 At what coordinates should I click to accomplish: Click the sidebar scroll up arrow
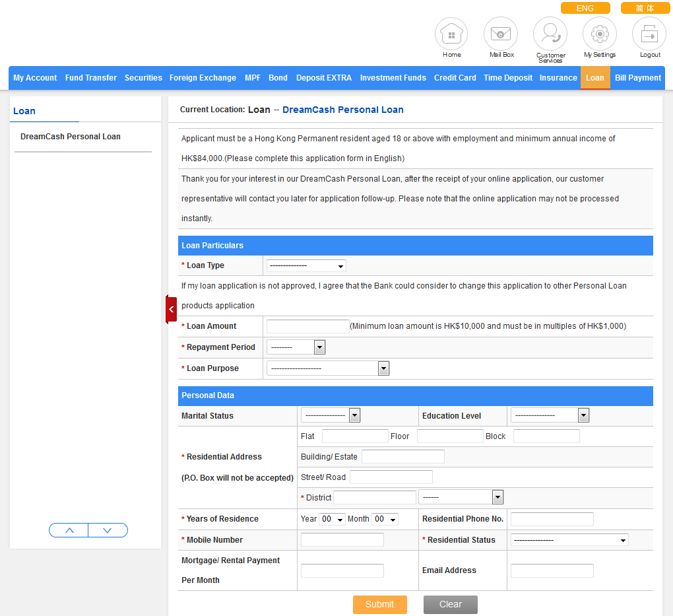coord(69,530)
